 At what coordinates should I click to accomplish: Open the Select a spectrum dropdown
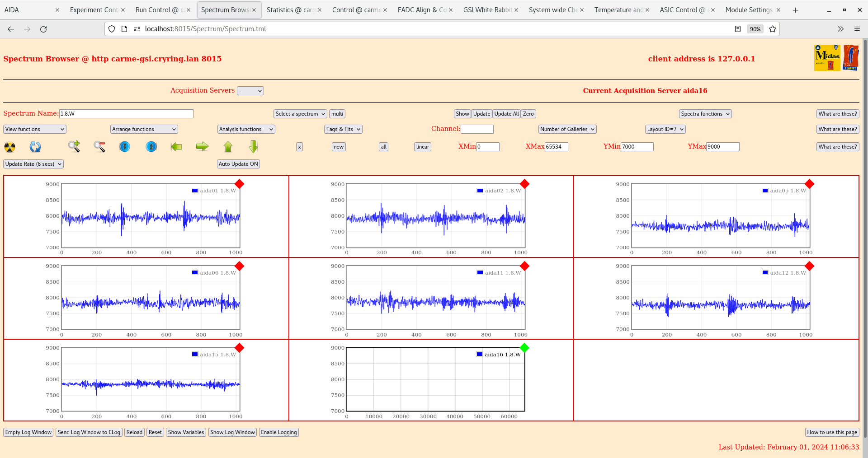coord(300,113)
